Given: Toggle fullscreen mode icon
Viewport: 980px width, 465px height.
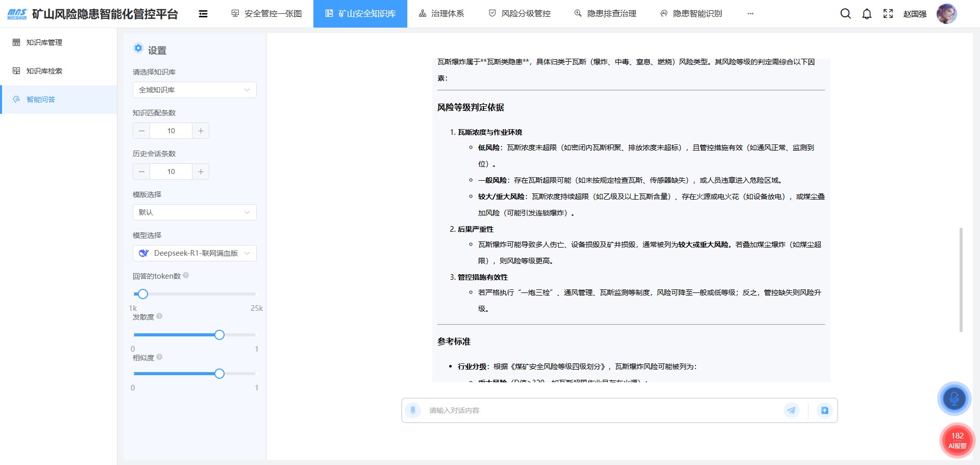Looking at the screenshot, I should [x=888, y=14].
